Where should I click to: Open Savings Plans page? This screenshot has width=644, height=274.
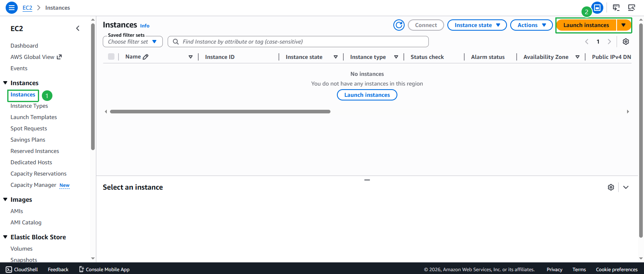[28, 140]
